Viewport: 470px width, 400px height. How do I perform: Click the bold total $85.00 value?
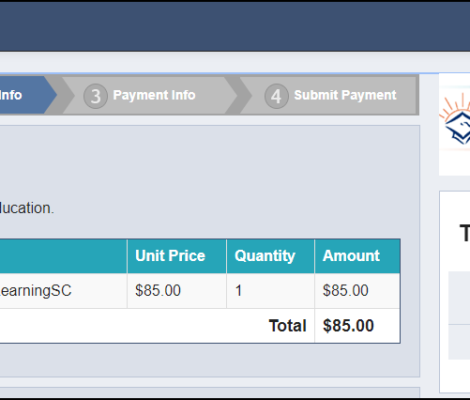pos(348,326)
